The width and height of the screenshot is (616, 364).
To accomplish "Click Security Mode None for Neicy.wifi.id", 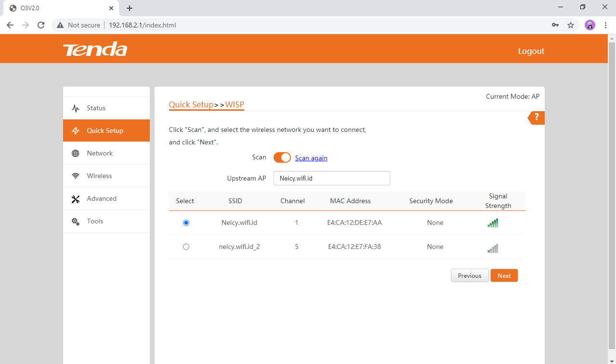I will click(x=435, y=222).
